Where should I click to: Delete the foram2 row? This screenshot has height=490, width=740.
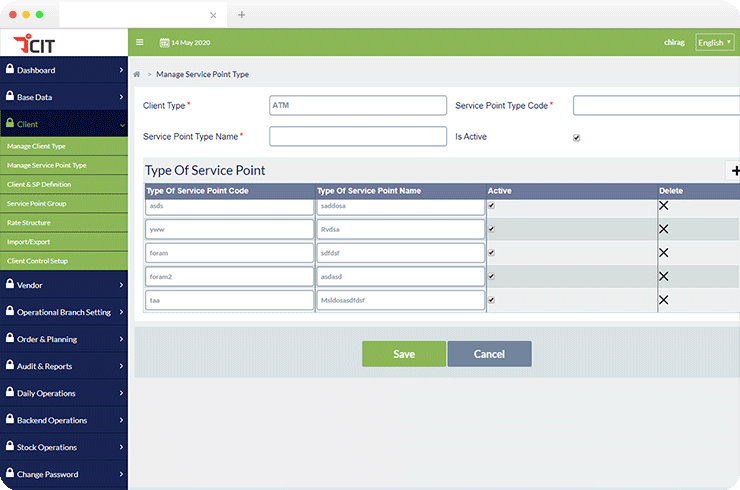pos(664,276)
